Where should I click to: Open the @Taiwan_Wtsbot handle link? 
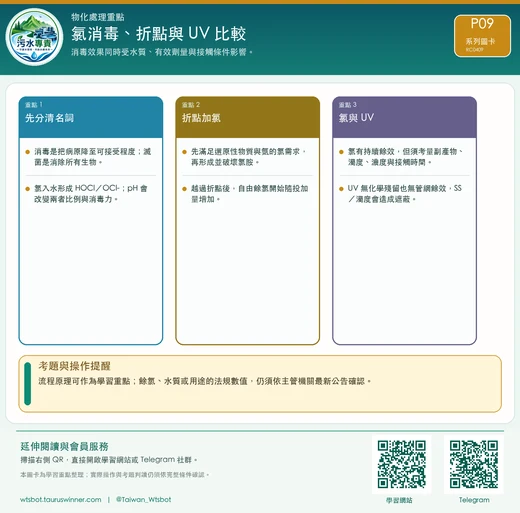(144, 500)
